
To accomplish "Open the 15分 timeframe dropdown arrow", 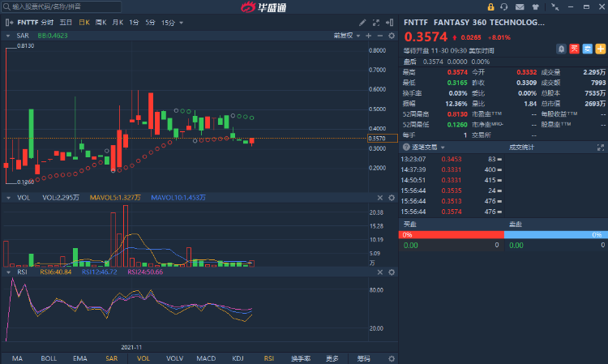I will pyautogui.click(x=181, y=23).
